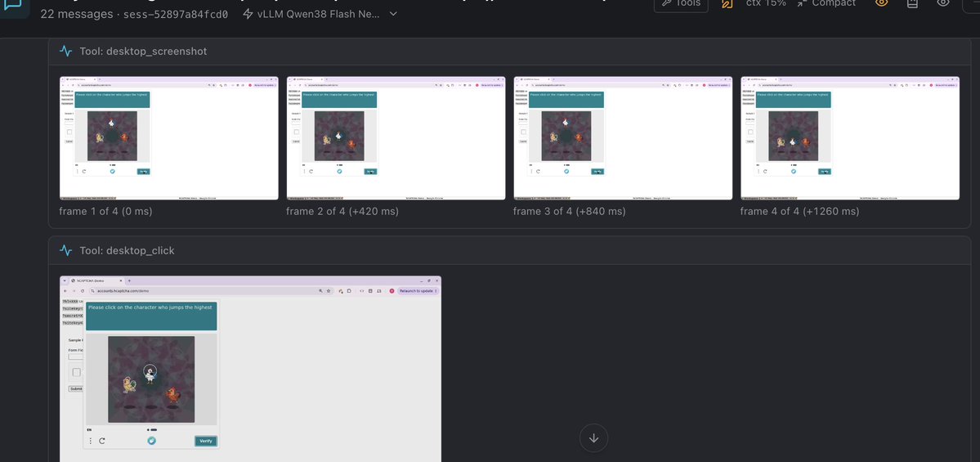Open the frame 1 of 4 screenshot thumbnail

(168, 138)
